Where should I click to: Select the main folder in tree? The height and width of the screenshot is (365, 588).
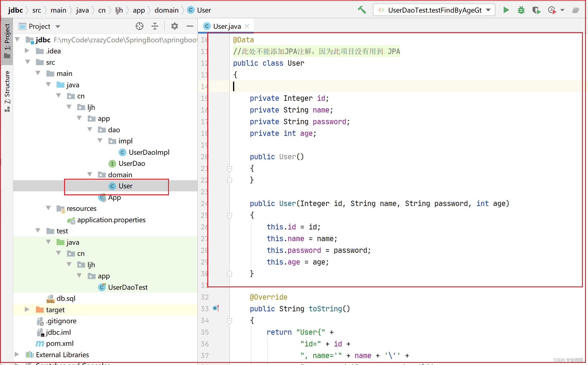pos(59,73)
